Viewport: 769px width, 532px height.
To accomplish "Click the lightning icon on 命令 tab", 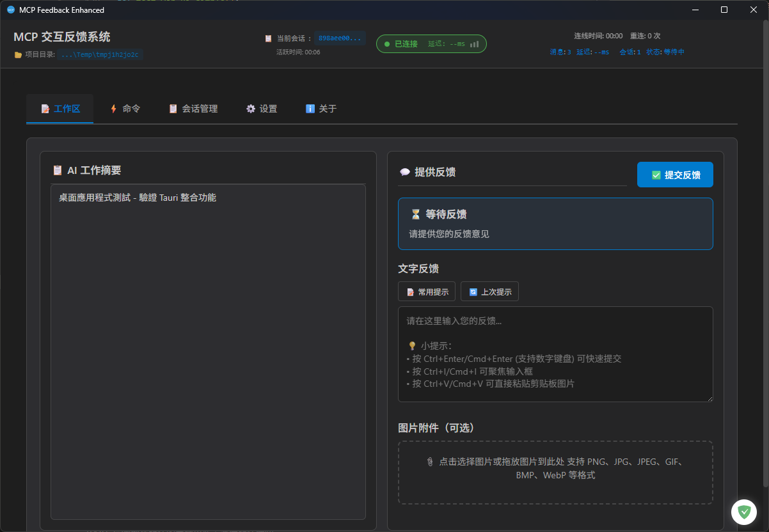I will pyautogui.click(x=113, y=109).
